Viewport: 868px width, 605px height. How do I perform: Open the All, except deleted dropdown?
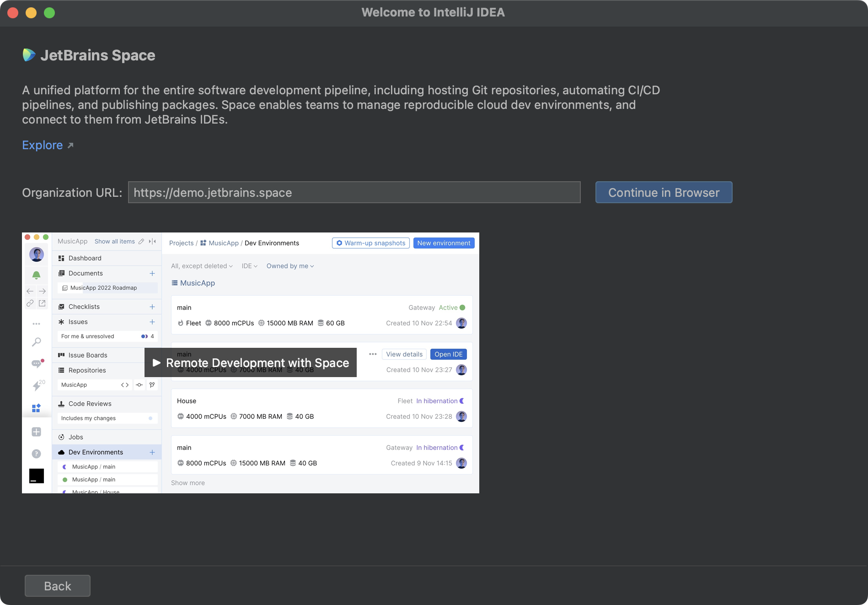pyautogui.click(x=202, y=266)
